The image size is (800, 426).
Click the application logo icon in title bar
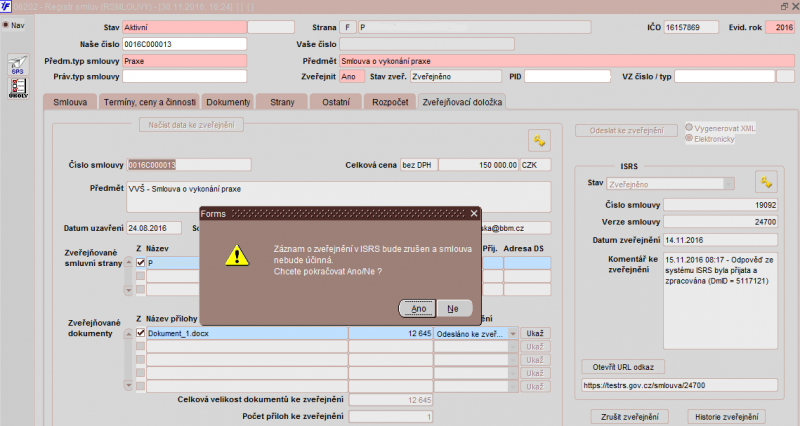6,7
